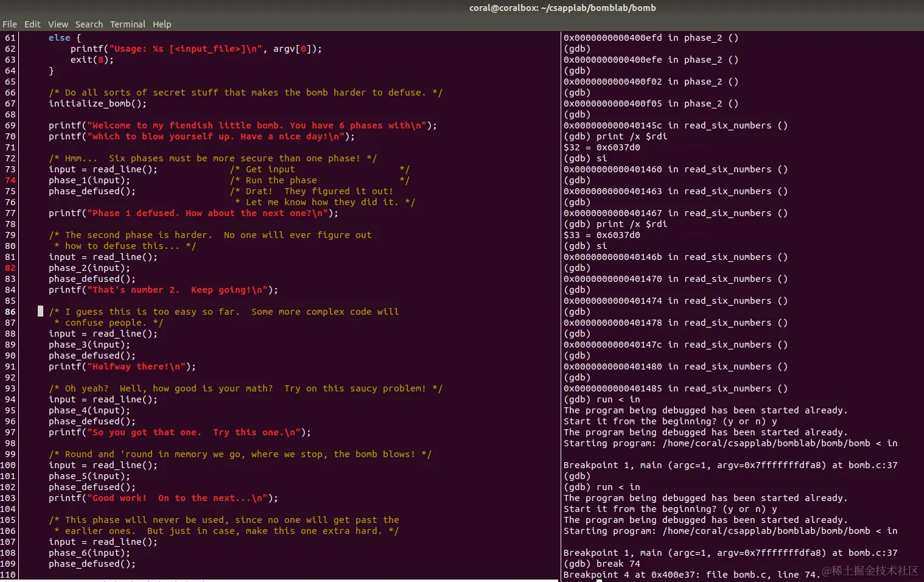The height and width of the screenshot is (582, 924).
Task: Click the 0x0000000000401485 read_six_numbers line
Action: pyautogui.click(x=676, y=388)
